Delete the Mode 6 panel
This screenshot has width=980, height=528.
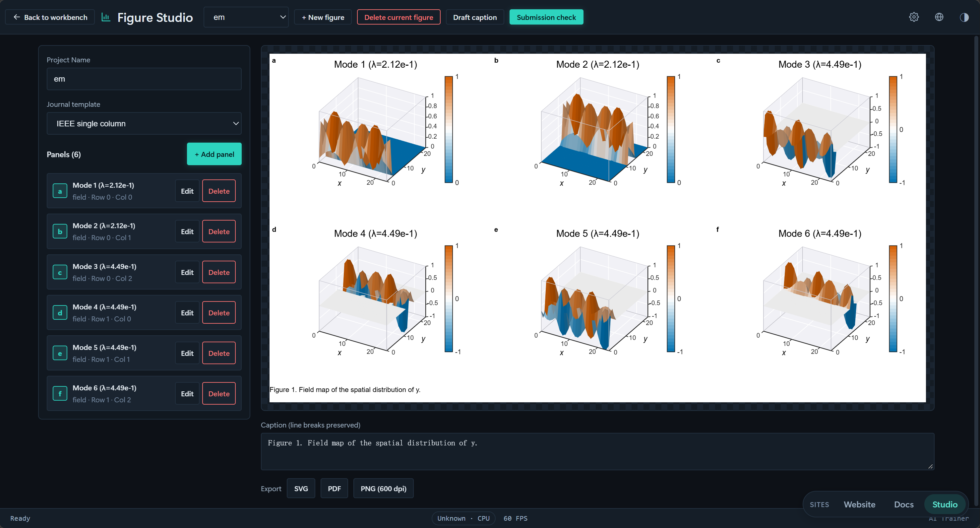coord(219,394)
